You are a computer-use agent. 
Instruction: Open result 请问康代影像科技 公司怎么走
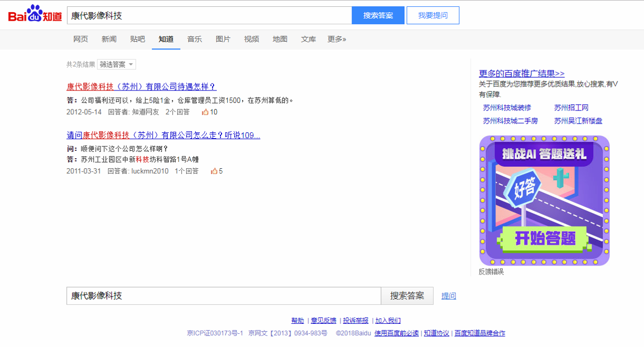click(163, 135)
